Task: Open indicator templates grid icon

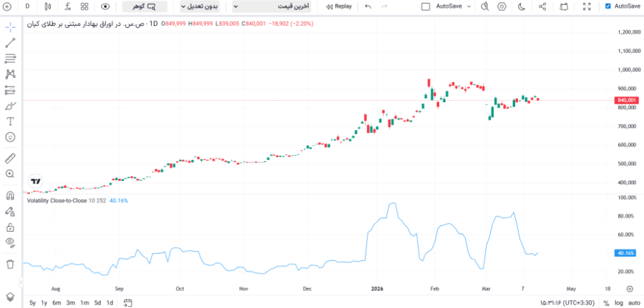Action: point(84,6)
